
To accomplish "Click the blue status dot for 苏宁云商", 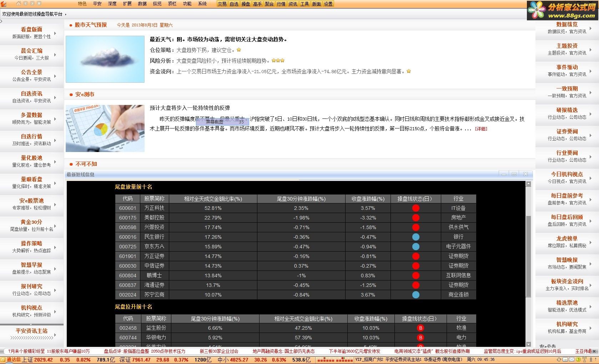I will tap(416, 295).
